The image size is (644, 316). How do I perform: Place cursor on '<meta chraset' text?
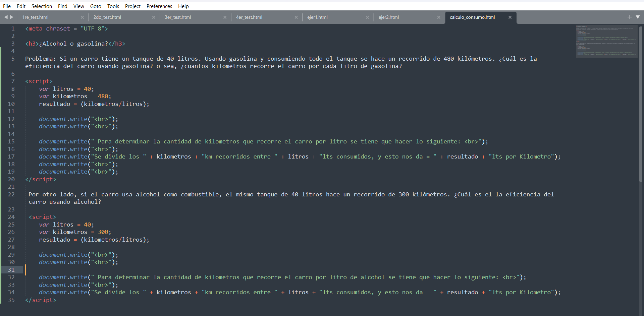click(48, 28)
